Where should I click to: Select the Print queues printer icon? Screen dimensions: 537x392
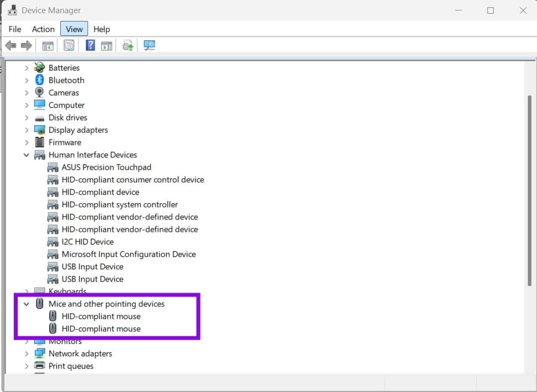click(x=40, y=365)
